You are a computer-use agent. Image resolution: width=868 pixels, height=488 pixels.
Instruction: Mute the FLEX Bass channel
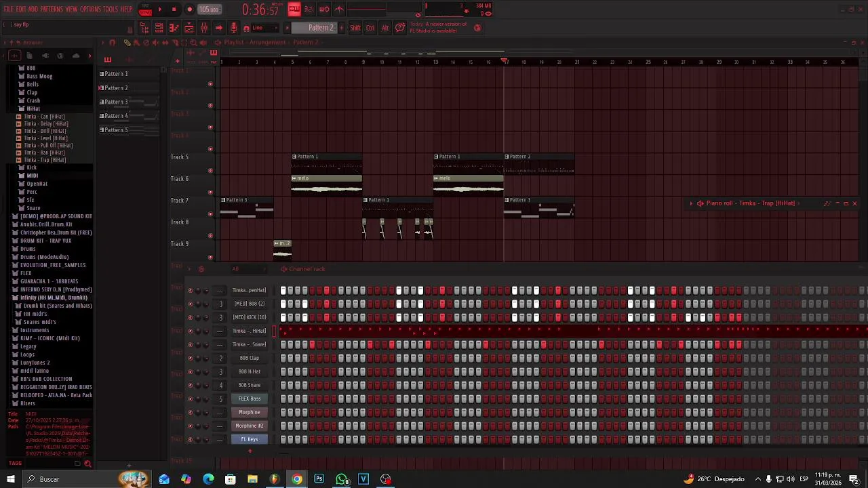pyautogui.click(x=190, y=399)
